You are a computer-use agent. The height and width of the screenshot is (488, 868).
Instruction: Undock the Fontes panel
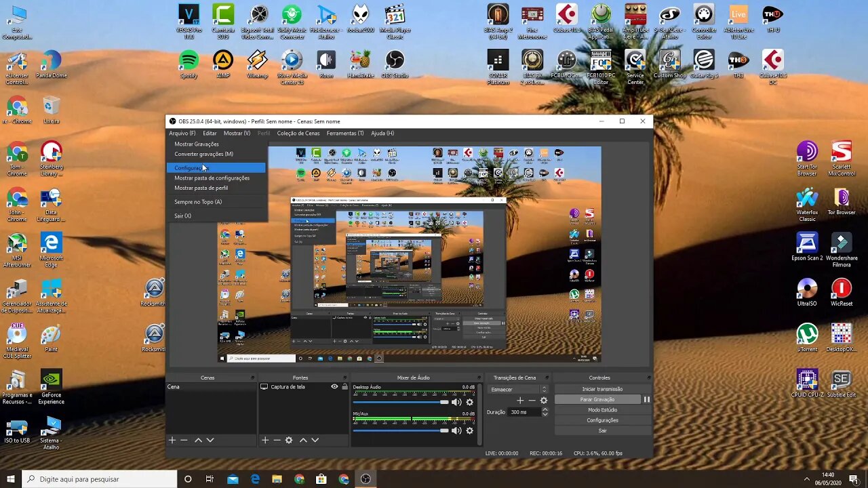tap(345, 378)
